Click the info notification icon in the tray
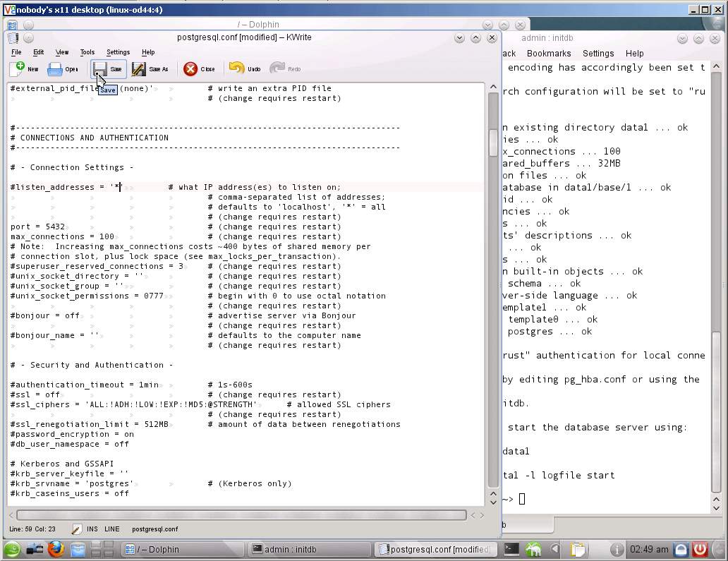The height and width of the screenshot is (561, 728). 616,550
